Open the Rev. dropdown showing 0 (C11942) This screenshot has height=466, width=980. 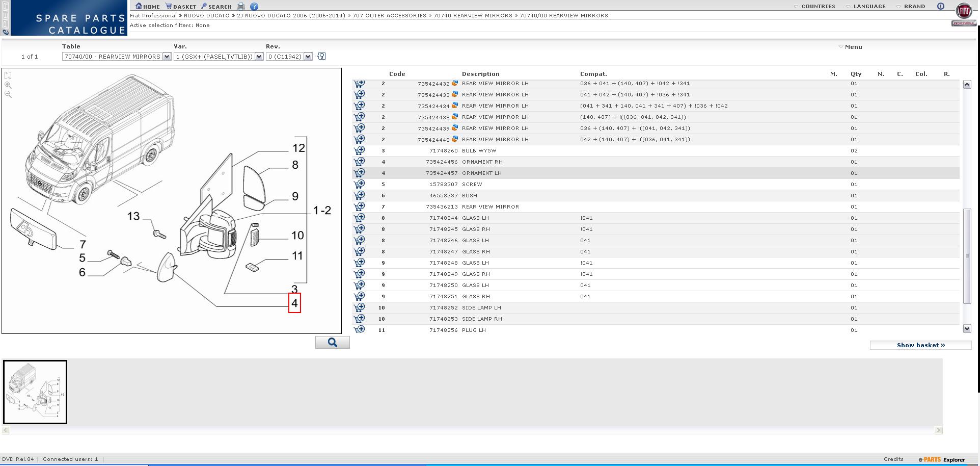(308, 57)
